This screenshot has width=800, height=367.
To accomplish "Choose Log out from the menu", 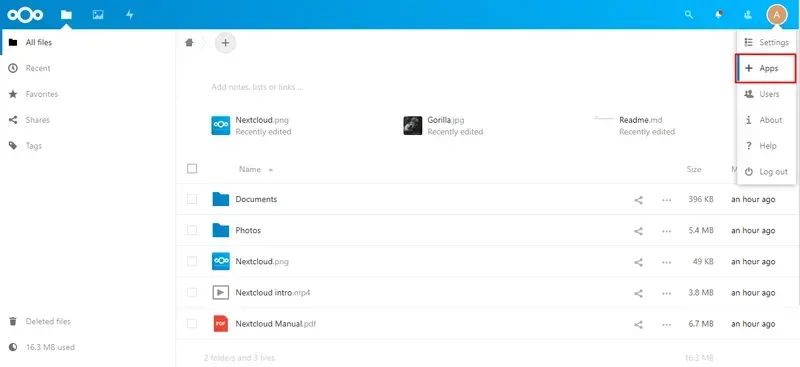I will (766, 172).
